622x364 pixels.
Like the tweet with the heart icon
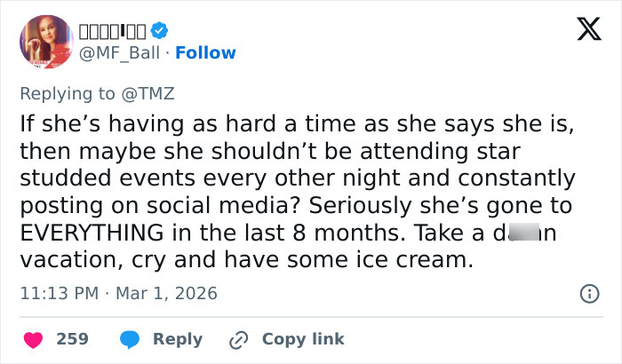pos(33,339)
